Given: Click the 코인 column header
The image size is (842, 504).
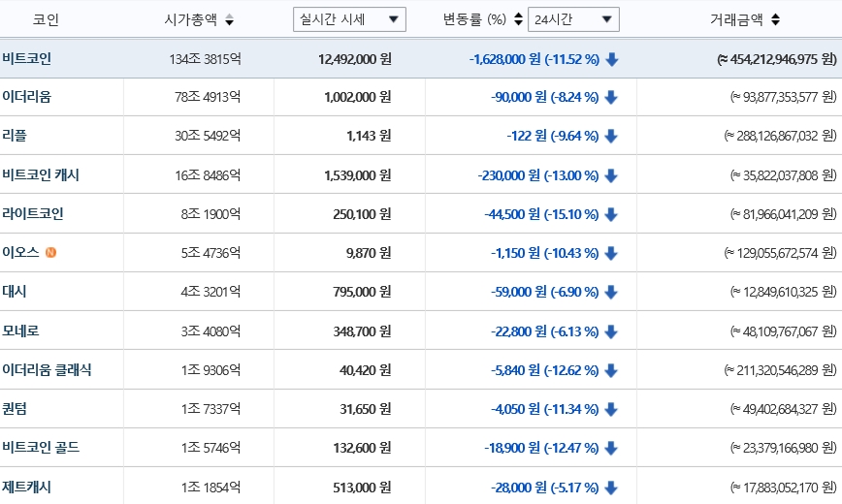Looking at the screenshot, I should click(46, 19).
